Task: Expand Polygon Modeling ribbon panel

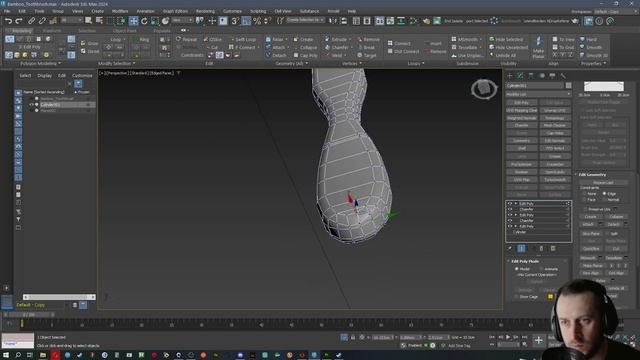Action: (40, 64)
